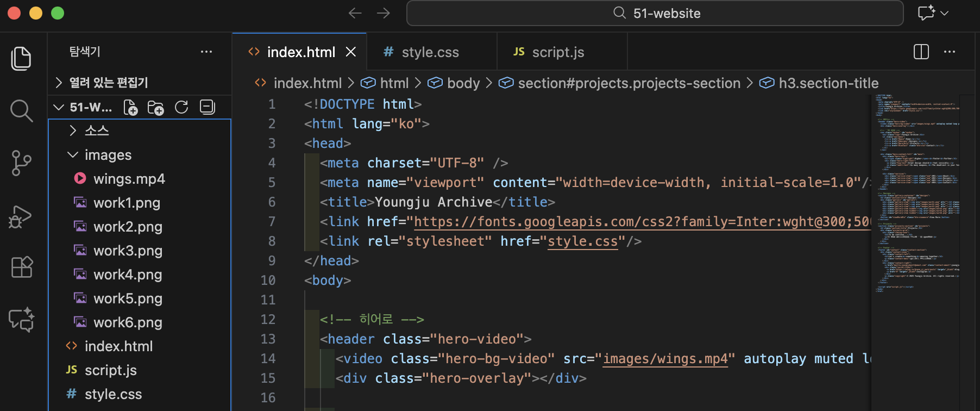980x411 pixels.
Task: Open the dropdown arrow beside Copilot icon
Action: 945,13
